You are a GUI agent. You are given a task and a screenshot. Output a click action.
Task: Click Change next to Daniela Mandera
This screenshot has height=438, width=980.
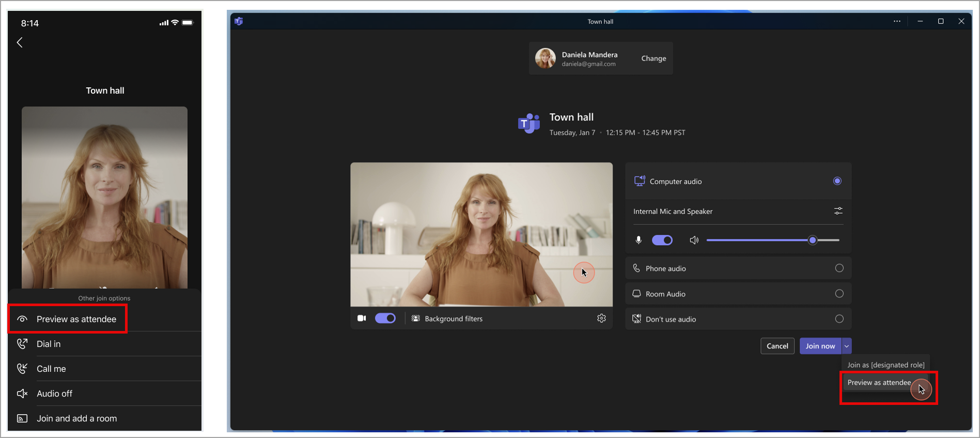coord(654,58)
